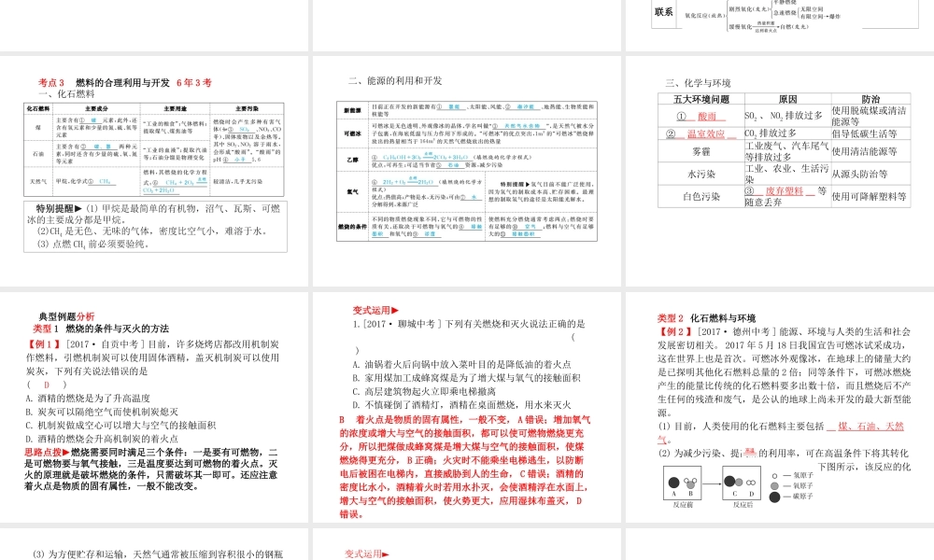Click the 天然气 row label in fossil fuel table
This screenshot has height=560, width=934.
click(38, 181)
